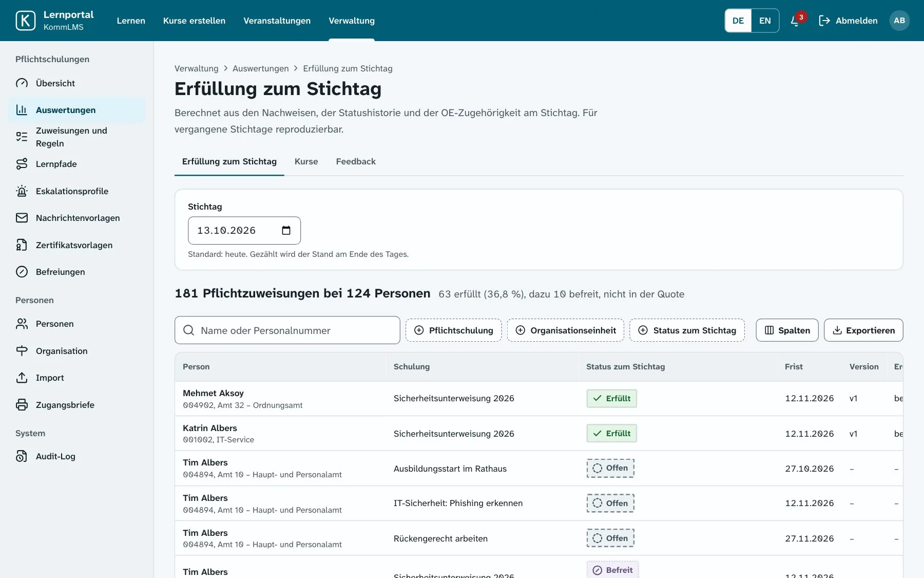Switch to the Feedback tab
This screenshot has height=578, width=924.
[x=356, y=161]
